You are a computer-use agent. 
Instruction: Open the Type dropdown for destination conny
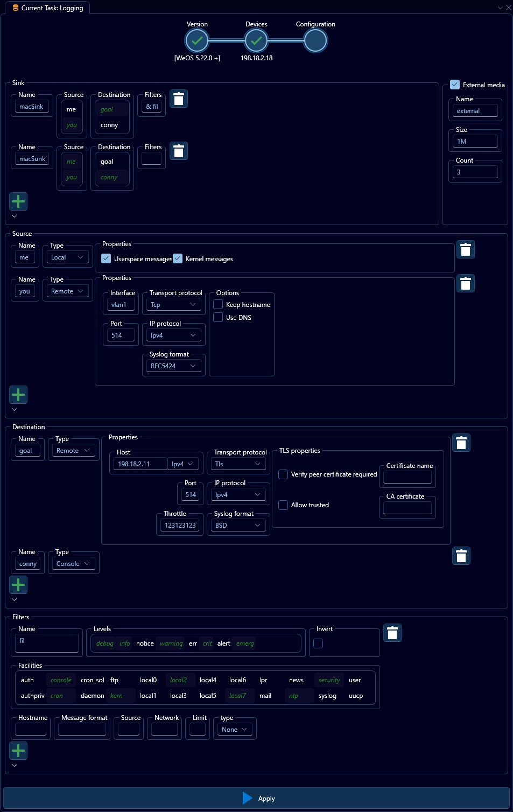tap(73, 563)
